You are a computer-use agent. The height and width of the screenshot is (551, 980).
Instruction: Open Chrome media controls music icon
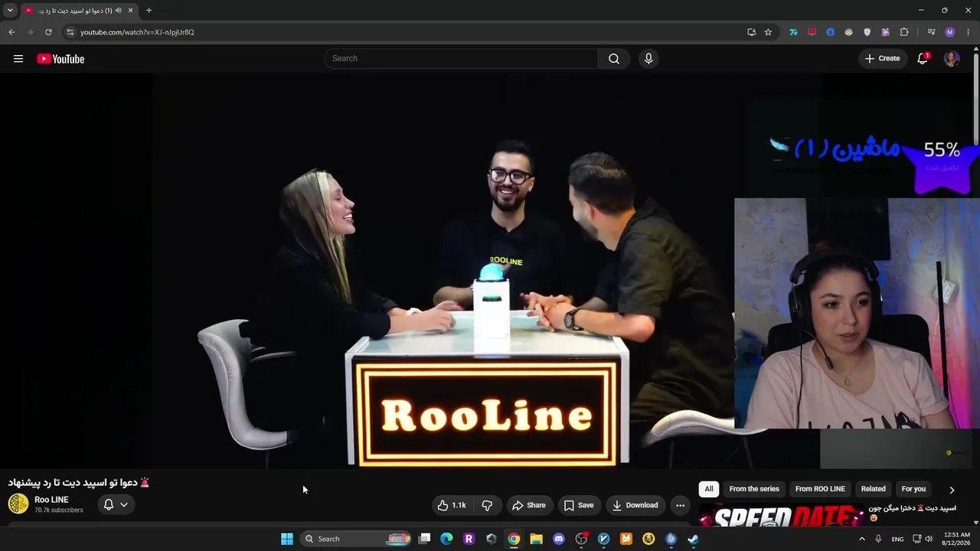931,32
